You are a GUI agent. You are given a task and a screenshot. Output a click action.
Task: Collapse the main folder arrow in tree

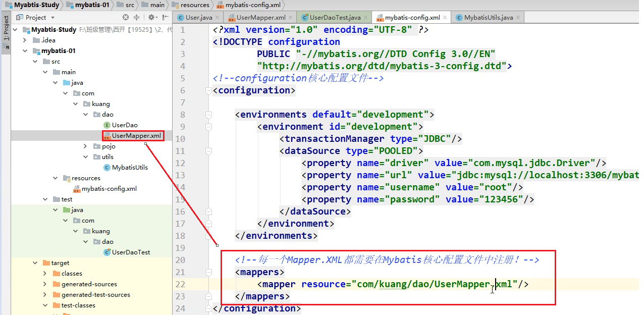point(45,72)
